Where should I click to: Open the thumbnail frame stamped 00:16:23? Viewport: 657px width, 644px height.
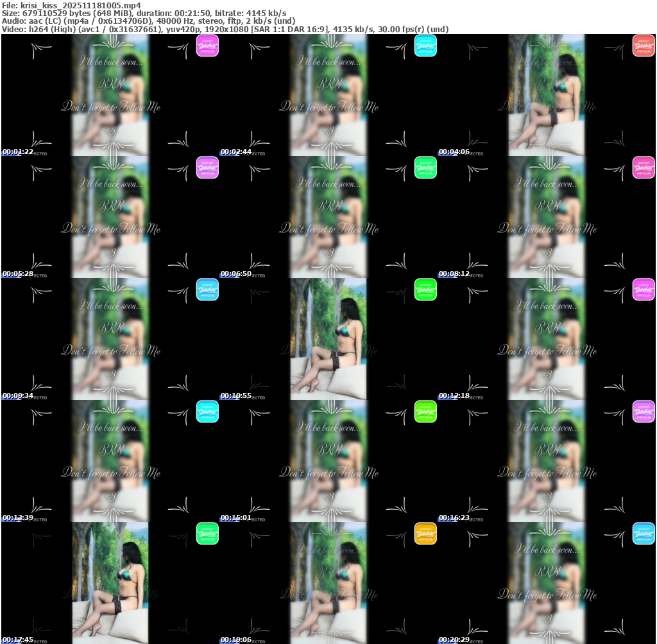point(547,461)
